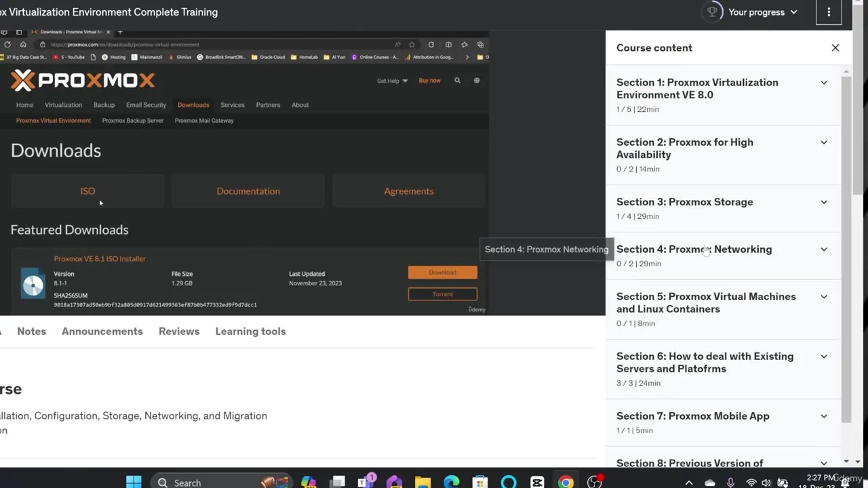The height and width of the screenshot is (488, 868).
Task: Click the Torrent button
Action: point(443,294)
